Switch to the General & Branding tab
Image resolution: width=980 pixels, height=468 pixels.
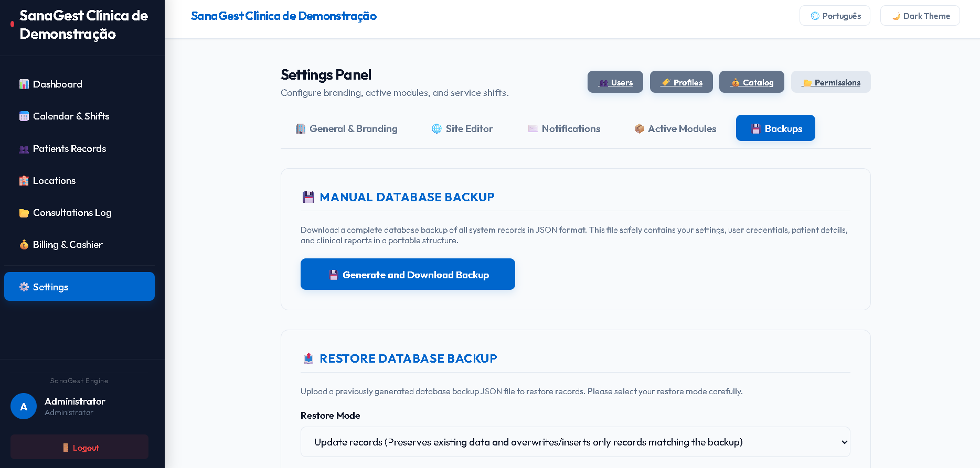coord(346,128)
